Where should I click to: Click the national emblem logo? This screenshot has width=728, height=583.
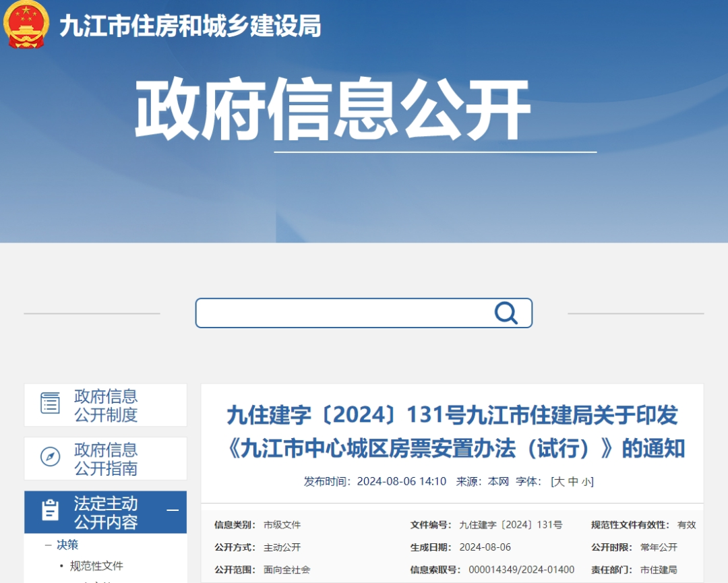coord(26,25)
